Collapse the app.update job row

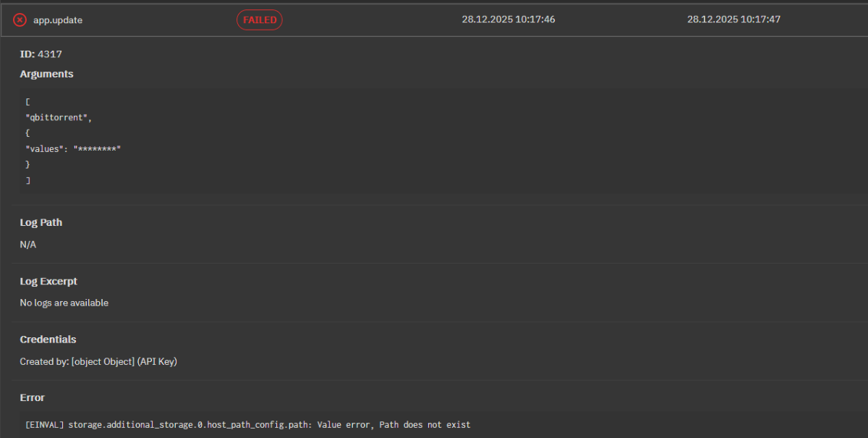(x=58, y=20)
